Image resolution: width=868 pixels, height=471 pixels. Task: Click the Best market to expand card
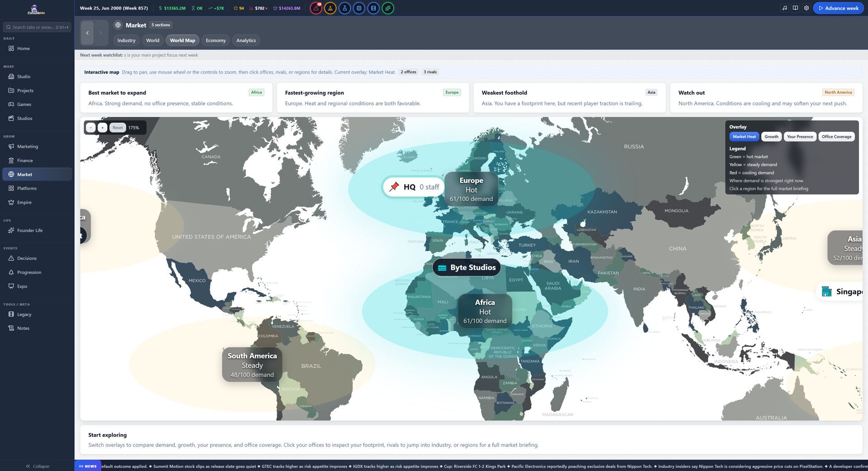pyautogui.click(x=176, y=98)
